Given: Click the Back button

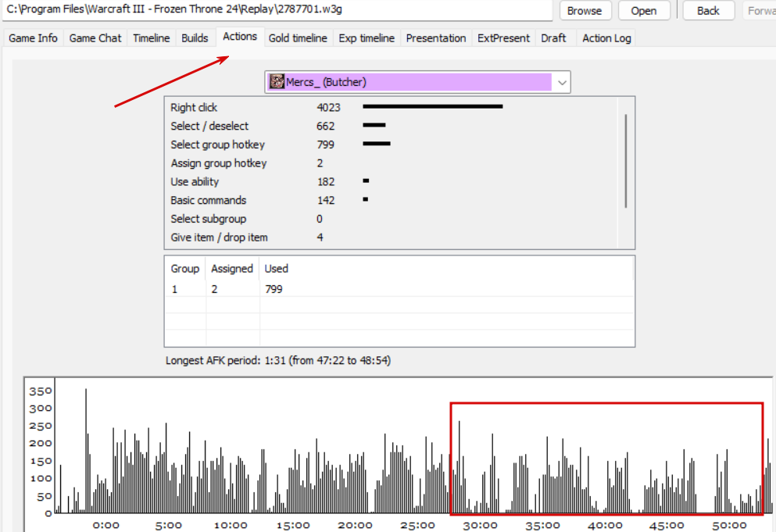Looking at the screenshot, I should [x=708, y=10].
